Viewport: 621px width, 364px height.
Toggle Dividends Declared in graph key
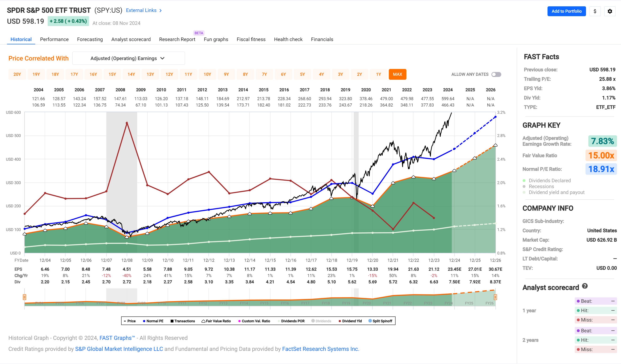(547, 180)
